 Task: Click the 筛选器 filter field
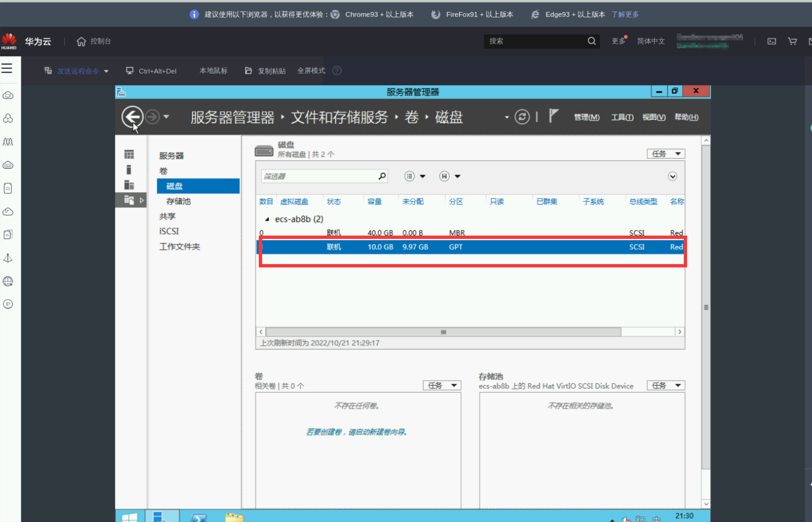[324, 176]
